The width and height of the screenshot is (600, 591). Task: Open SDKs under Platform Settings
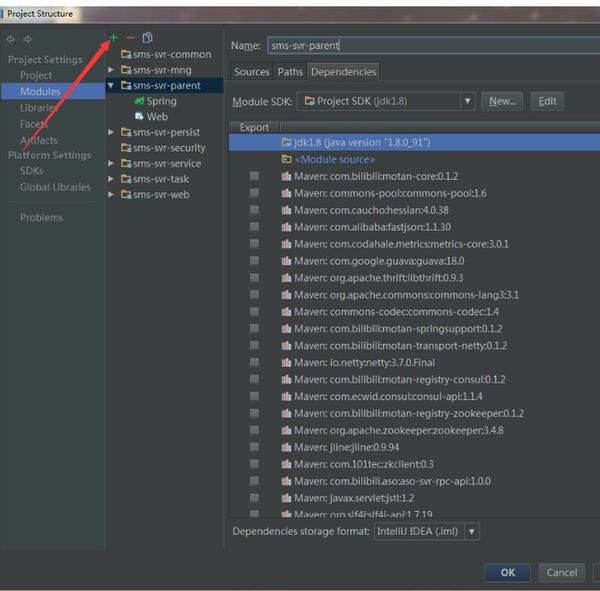point(31,171)
